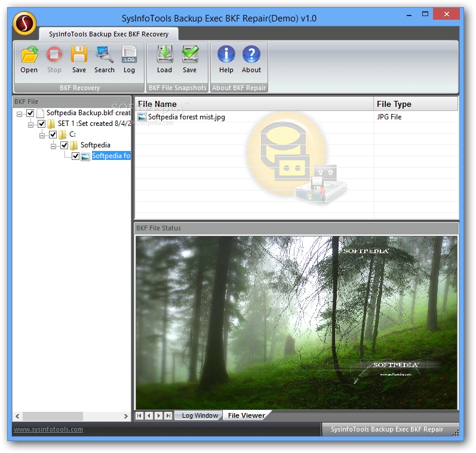Collapse the SET 1 tree node
Screen dimensions: 476x453
click(30, 125)
